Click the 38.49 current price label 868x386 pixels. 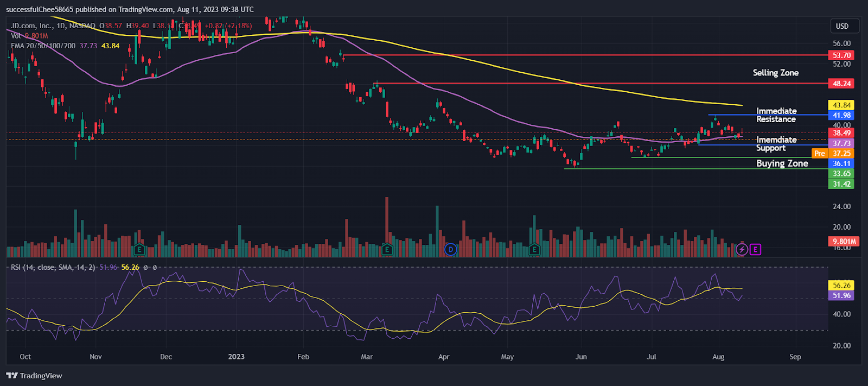(841, 133)
